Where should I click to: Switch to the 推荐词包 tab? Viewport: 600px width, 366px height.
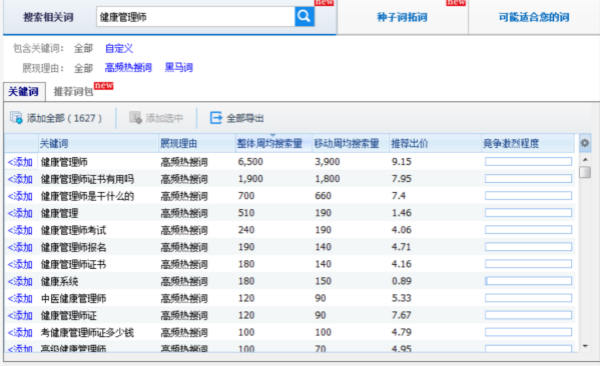coord(73,92)
